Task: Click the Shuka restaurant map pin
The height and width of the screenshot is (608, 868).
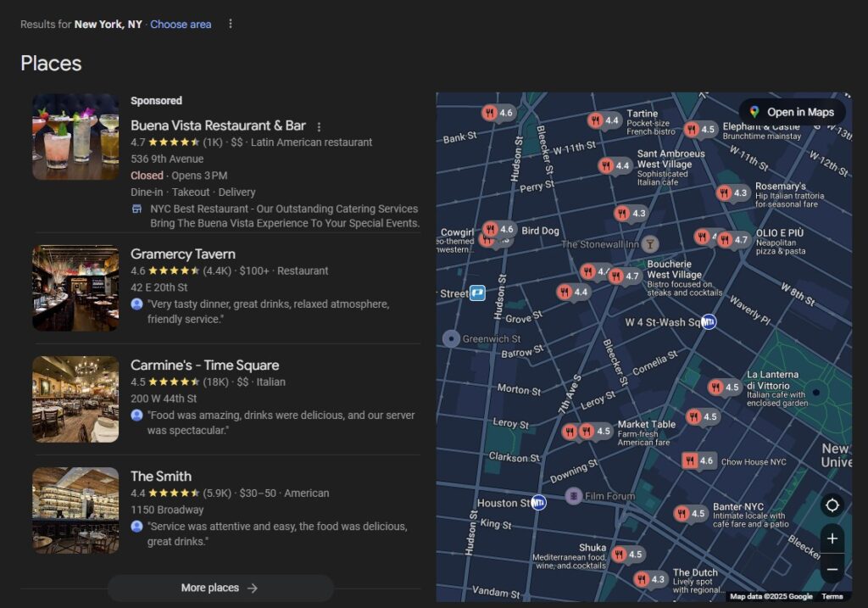Action: 620,554
